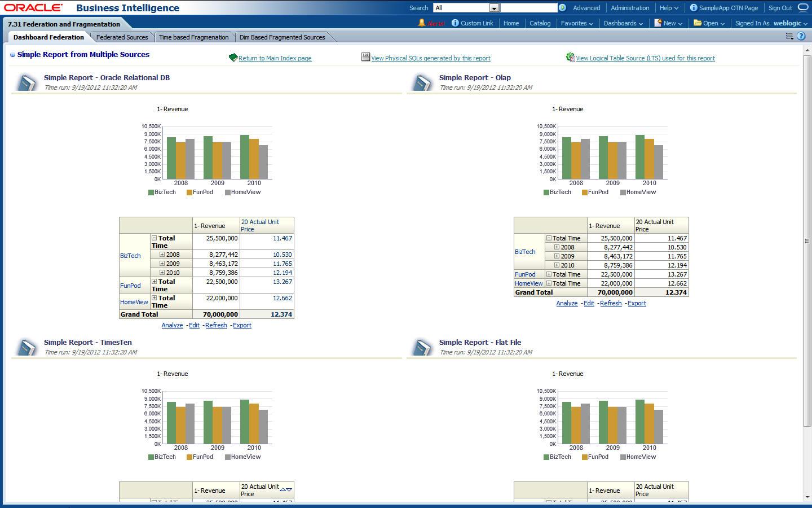The image size is (812, 508).
Task: Switch to Dim Based Fragmented Sources tab
Action: coord(282,37)
